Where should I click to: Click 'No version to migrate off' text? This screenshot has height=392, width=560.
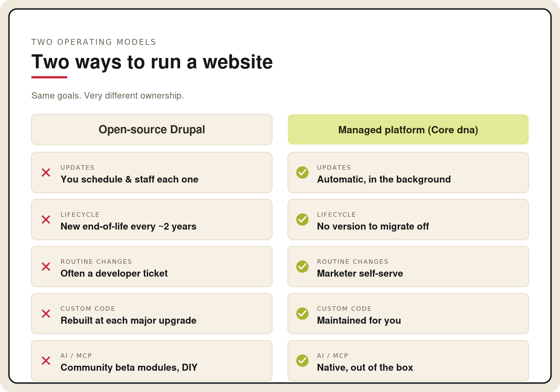click(373, 226)
